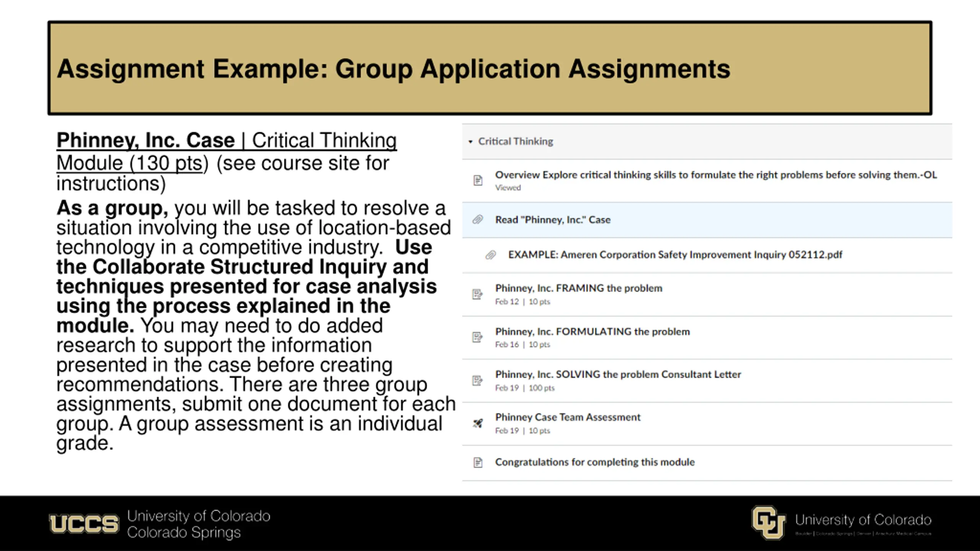Viewport: 980px width, 551px height.
Task: Click paperclip icon beside Ameren Corporation PDF
Action: click(x=491, y=255)
